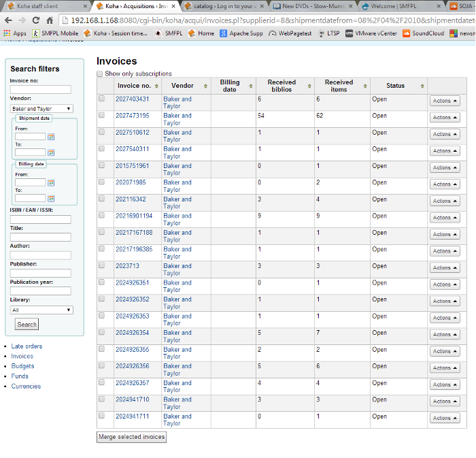Open Shipment date From calendar picker

[x=51, y=137]
